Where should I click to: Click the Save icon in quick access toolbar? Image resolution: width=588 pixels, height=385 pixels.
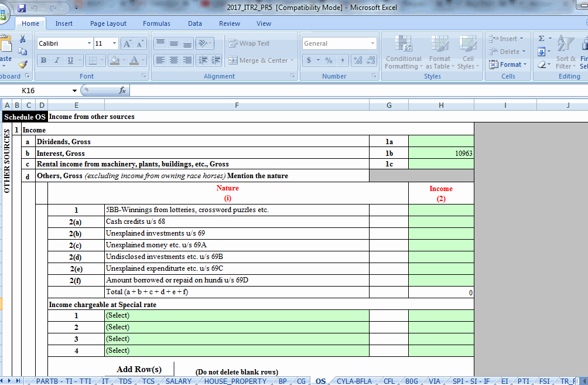pos(22,8)
